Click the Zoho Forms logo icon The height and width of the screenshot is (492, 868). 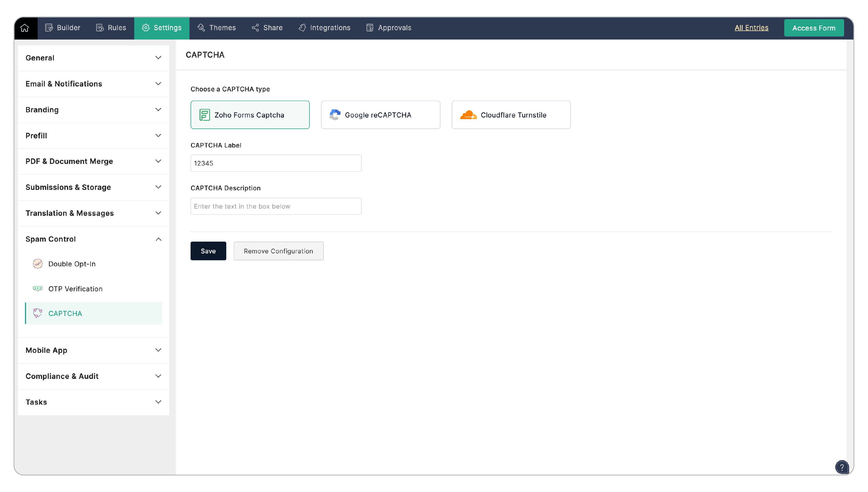(204, 115)
